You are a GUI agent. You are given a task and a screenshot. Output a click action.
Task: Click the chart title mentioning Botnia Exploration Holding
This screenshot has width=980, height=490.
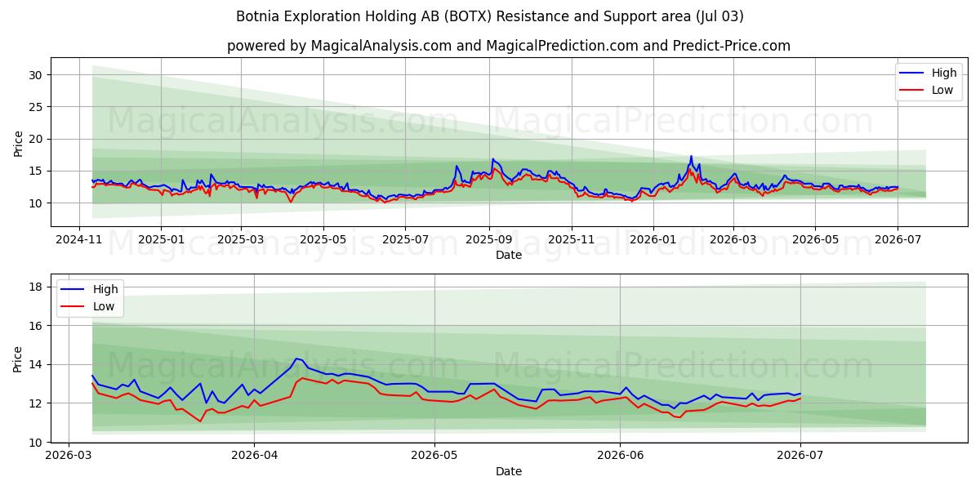490,16
